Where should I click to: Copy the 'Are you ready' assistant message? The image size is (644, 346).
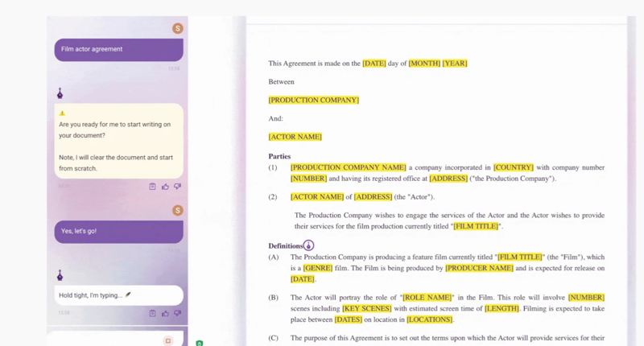click(152, 187)
